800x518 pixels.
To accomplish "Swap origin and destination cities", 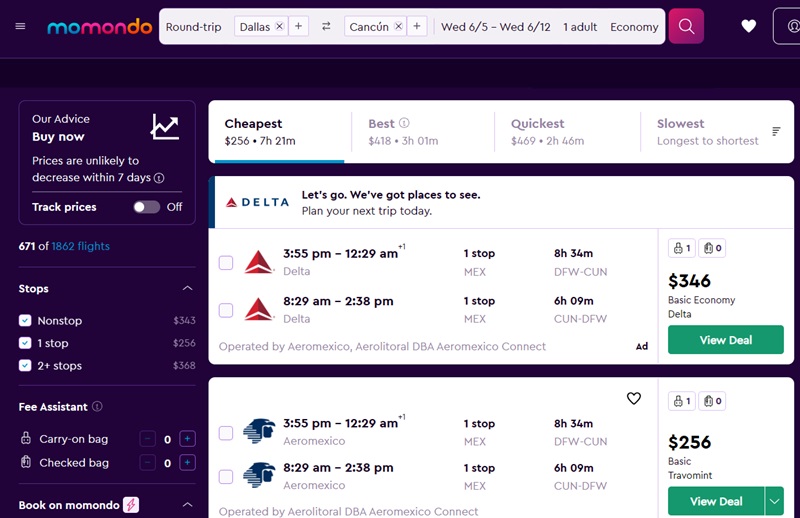I will pyautogui.click(x=326, y=26).
